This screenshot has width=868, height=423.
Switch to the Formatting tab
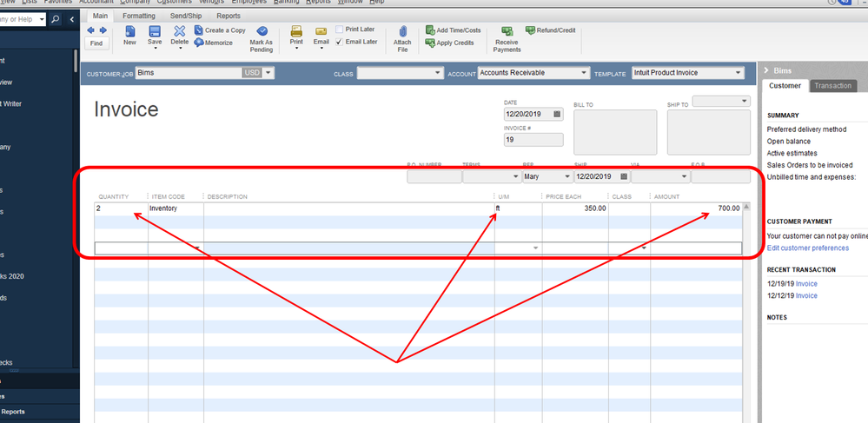click(139, 16)
